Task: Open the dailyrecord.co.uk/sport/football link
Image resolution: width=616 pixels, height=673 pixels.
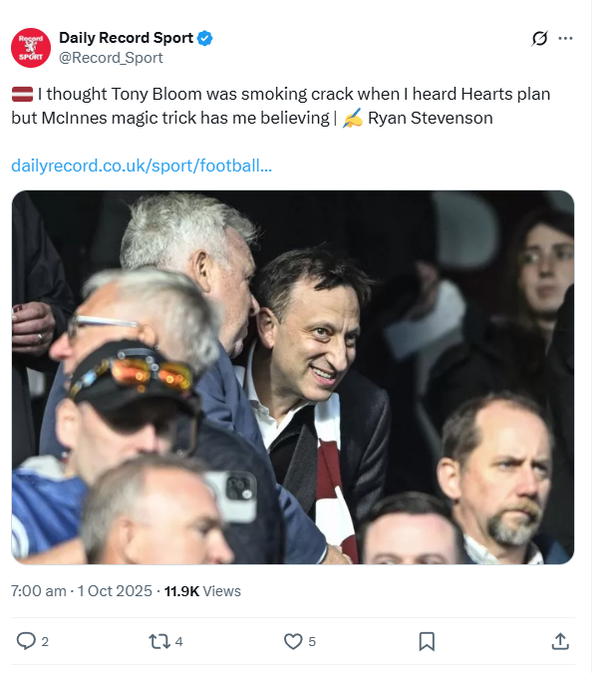Action: point(142,166)
